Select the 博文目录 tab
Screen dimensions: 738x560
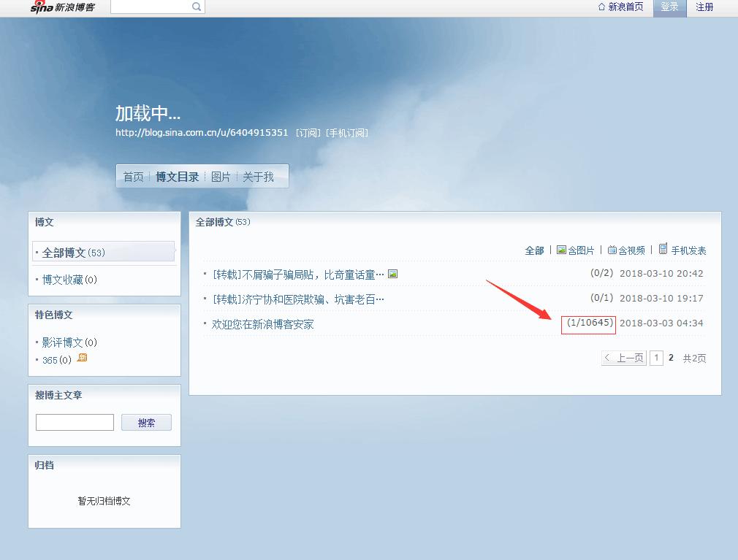tap(178, 177)
